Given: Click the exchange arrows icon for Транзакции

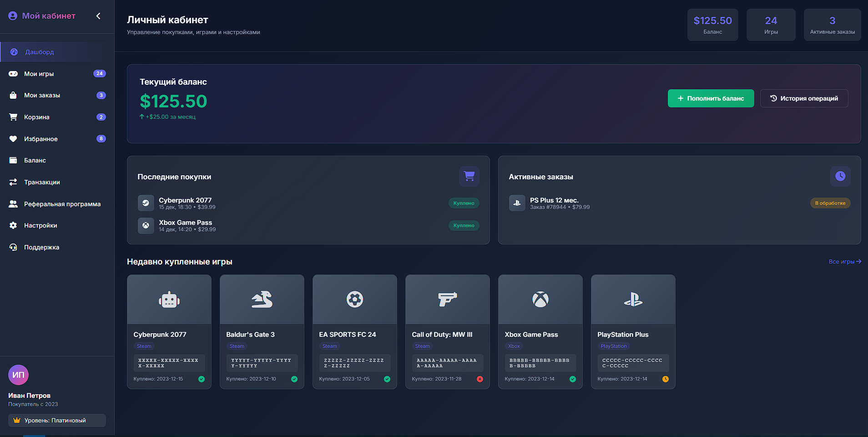Looking at the screenshot, I should coord(13,182).
